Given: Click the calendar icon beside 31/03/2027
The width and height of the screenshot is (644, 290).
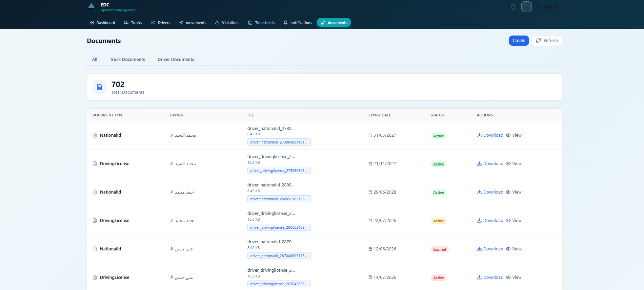Looking at the screenshot, I should (370, 135).
